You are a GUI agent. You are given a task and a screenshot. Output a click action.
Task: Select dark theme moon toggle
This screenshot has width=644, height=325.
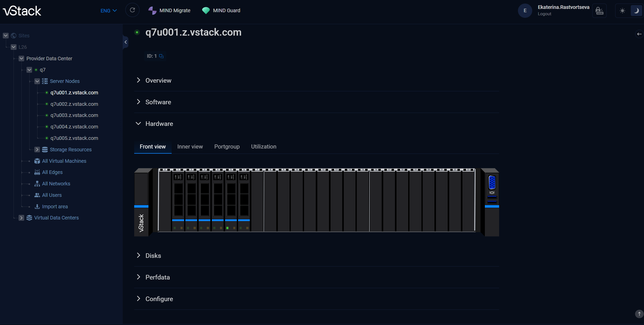(636, 11)
